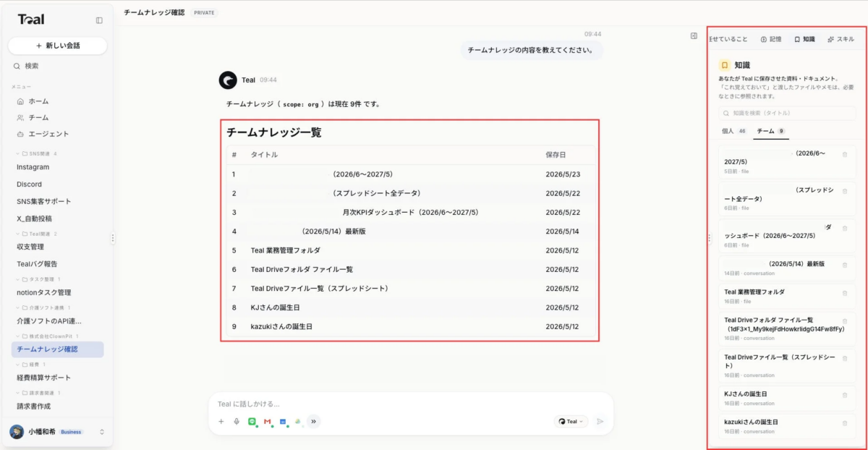Delete the Teal Driveファイル一覧(スプレッドシート) card
The image size is (868, 450).
845,358
